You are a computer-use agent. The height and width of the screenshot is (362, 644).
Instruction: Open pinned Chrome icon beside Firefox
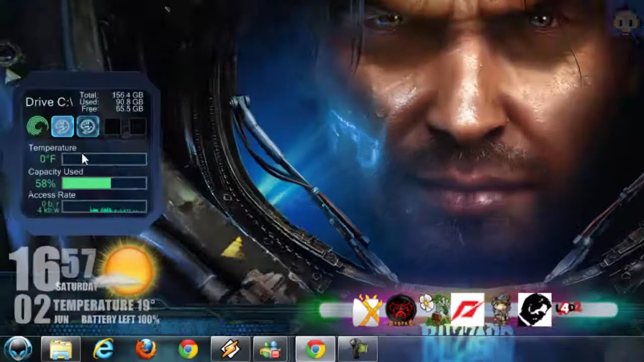coord(188,349)
